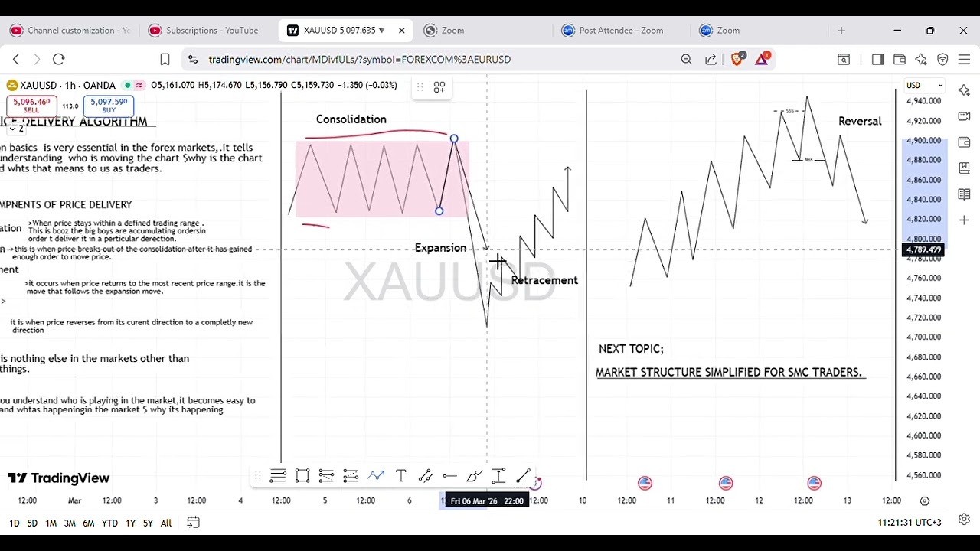This screenshot has height=551, width=980.
Task: Switch to Channel customization YouTube tab
Action: tap(70, 31)
